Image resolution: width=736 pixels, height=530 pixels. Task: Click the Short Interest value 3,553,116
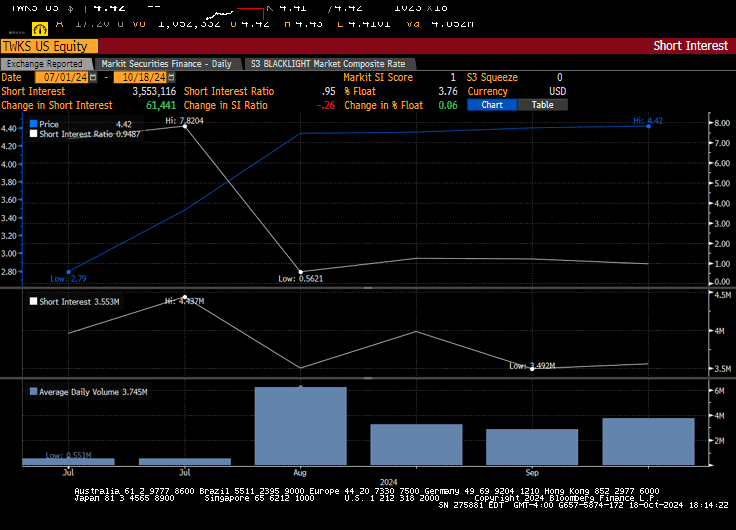click(154, 91)
